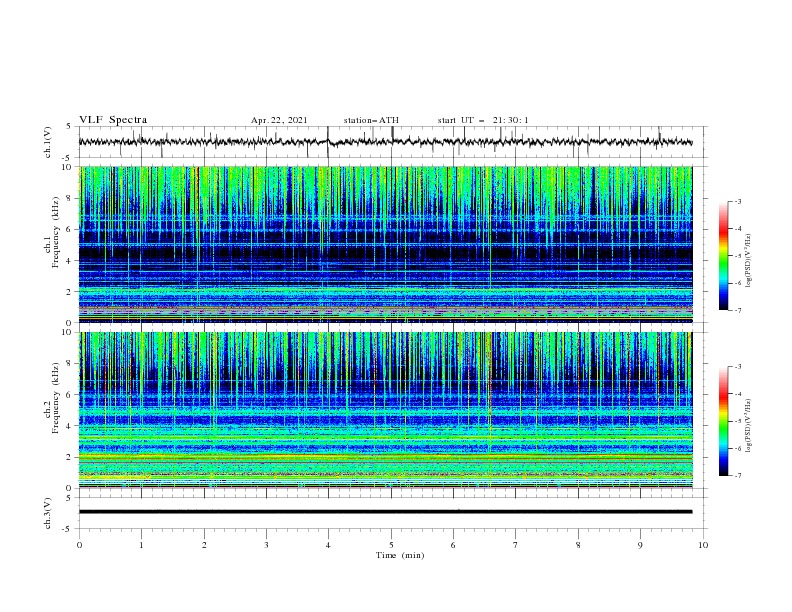Click the lower colorbar "log(PSD)(V²/Hz)" label
Screen dimensions: 792x612
748,425
